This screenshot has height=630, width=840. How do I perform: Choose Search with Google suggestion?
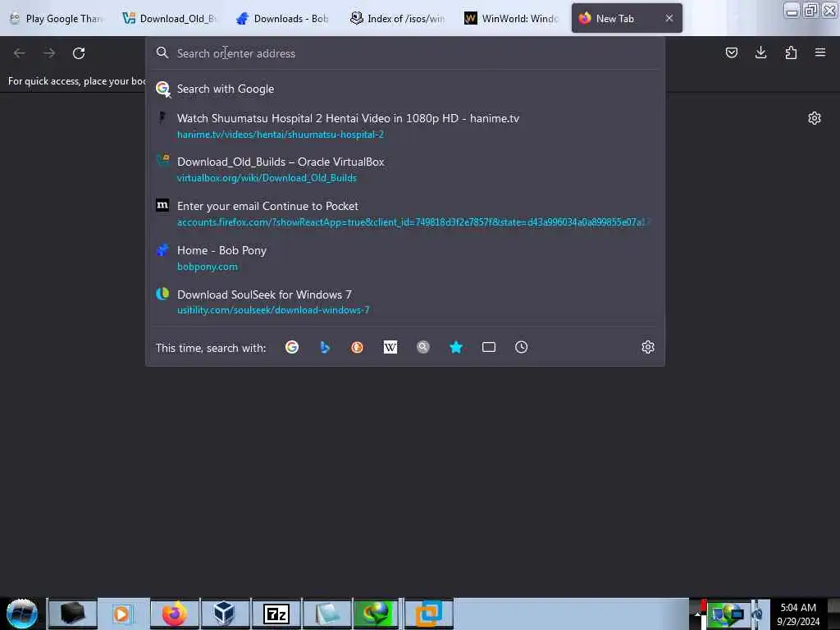click(x=405, y=89)
